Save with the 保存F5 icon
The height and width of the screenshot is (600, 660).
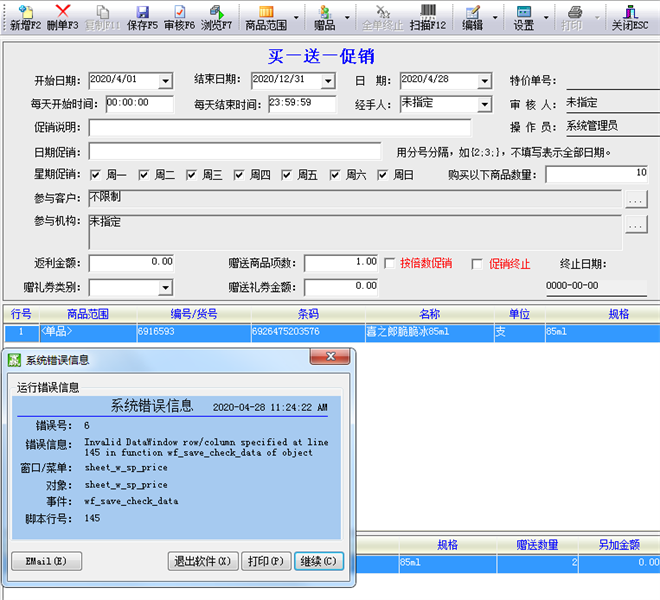(142, 12)
